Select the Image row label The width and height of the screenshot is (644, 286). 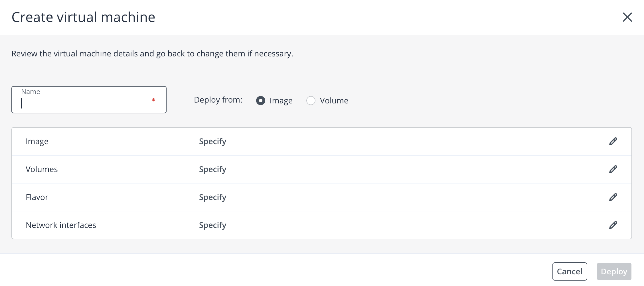(37, 141)
